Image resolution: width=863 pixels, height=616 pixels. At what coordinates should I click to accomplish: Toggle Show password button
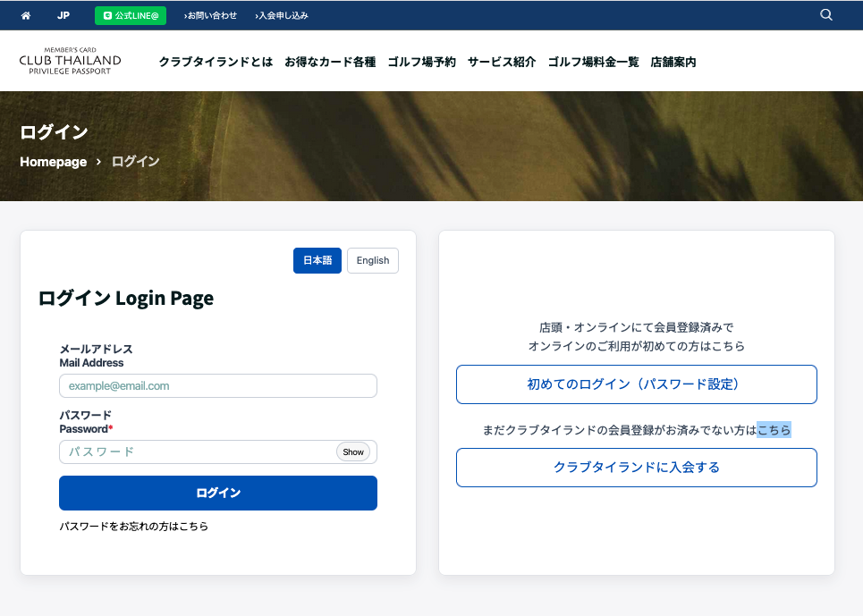pyautogui.click(x=352, y=452)
